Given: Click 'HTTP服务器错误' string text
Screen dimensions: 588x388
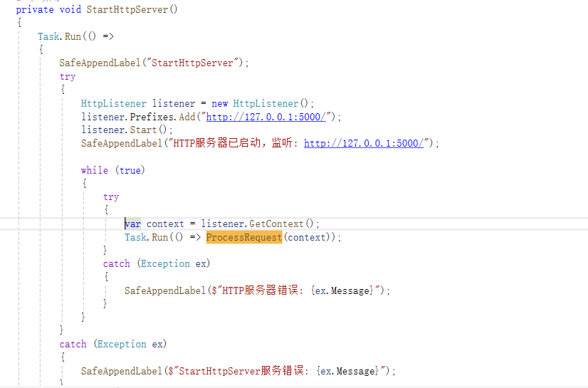Looking at the screenshot, I should point(261,290).
